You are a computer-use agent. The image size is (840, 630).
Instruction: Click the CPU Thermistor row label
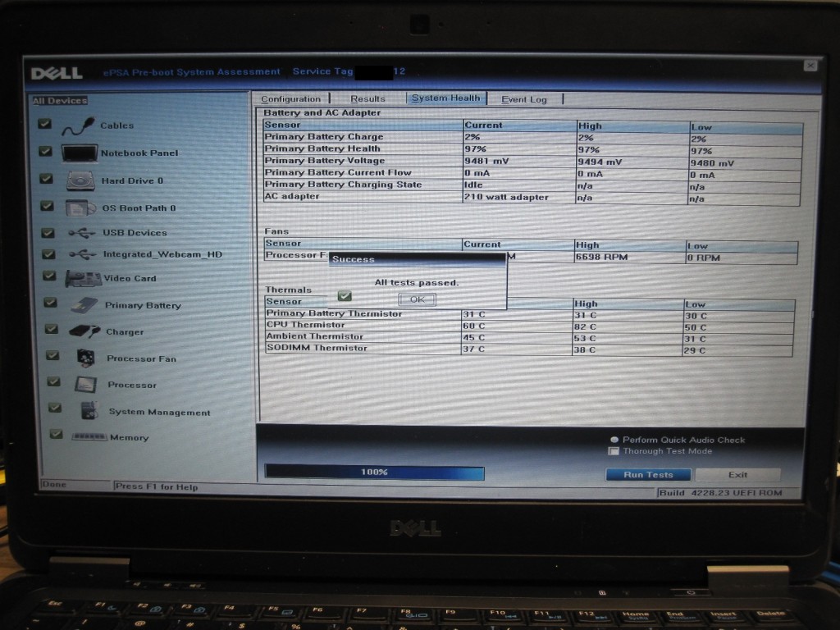(306, 325)
